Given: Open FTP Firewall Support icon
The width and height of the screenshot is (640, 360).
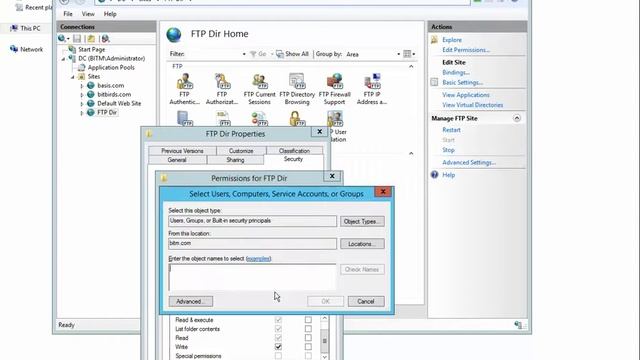Looking at the screenshot, I should click(x=334, y=81).
